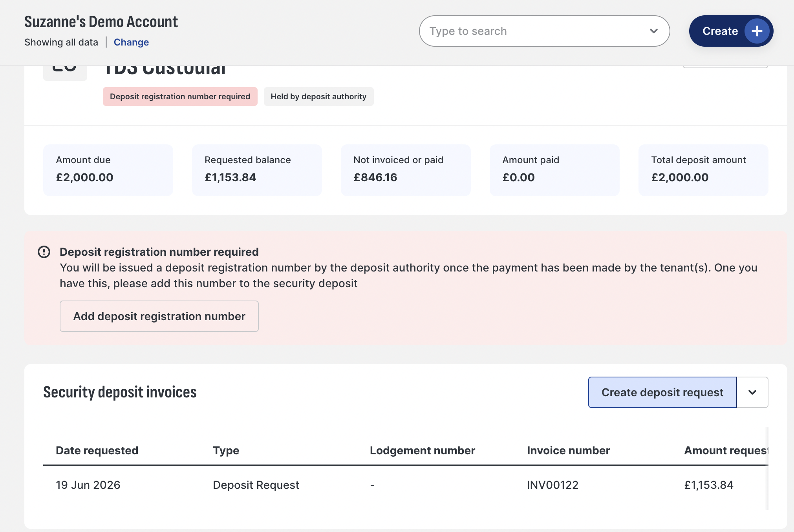
Task: Click the Security deposit invoices heading
Action: coord(120,392)
